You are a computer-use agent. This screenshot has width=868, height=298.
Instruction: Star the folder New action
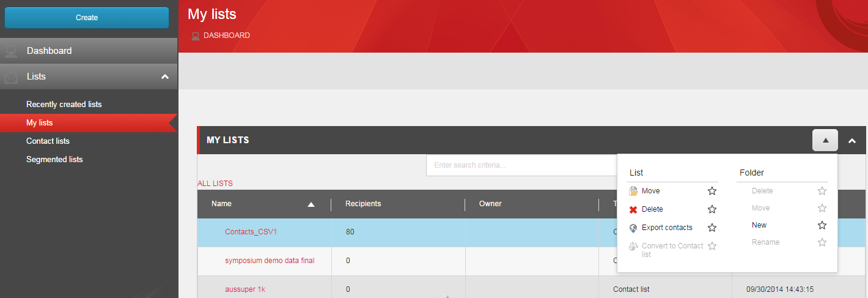[822, 225]
